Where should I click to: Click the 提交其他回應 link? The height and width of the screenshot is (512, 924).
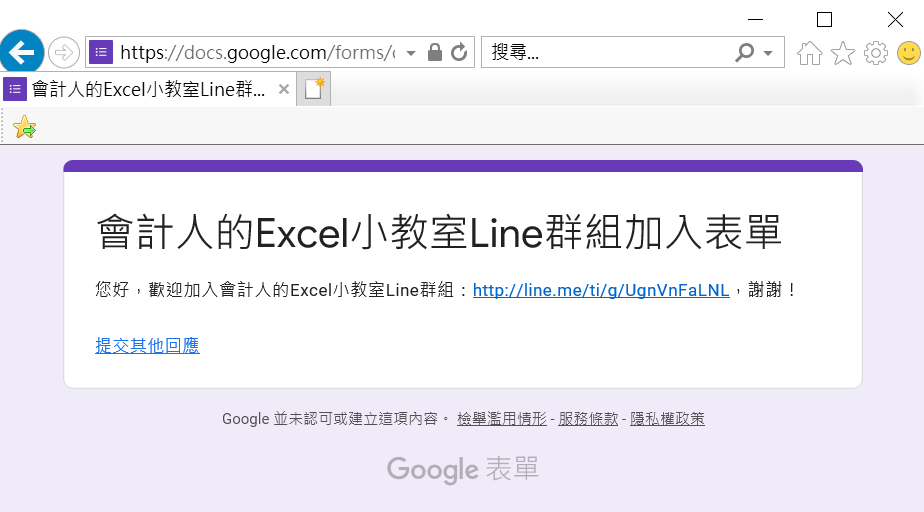pyautogui.click(x=147, y=345)
